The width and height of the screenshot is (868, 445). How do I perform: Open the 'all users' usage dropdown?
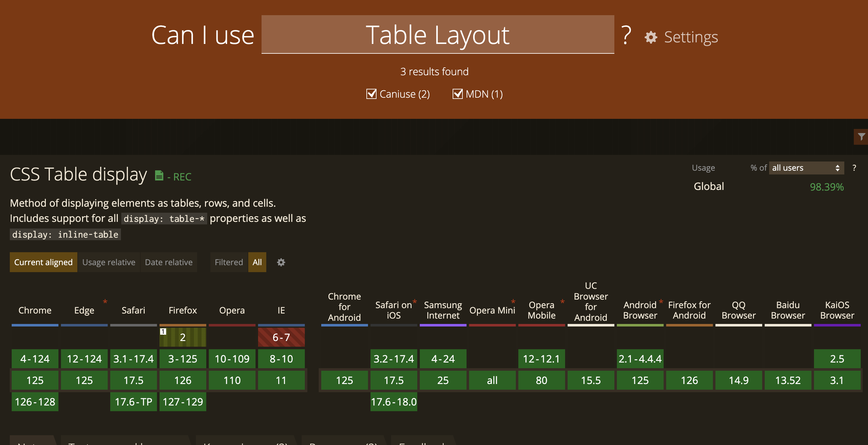coord(806,168)
